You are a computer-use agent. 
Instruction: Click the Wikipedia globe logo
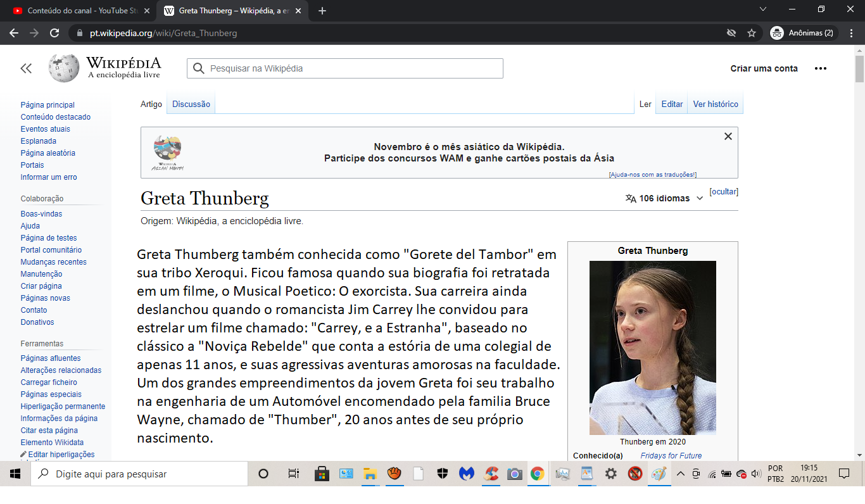click(64, 68)
